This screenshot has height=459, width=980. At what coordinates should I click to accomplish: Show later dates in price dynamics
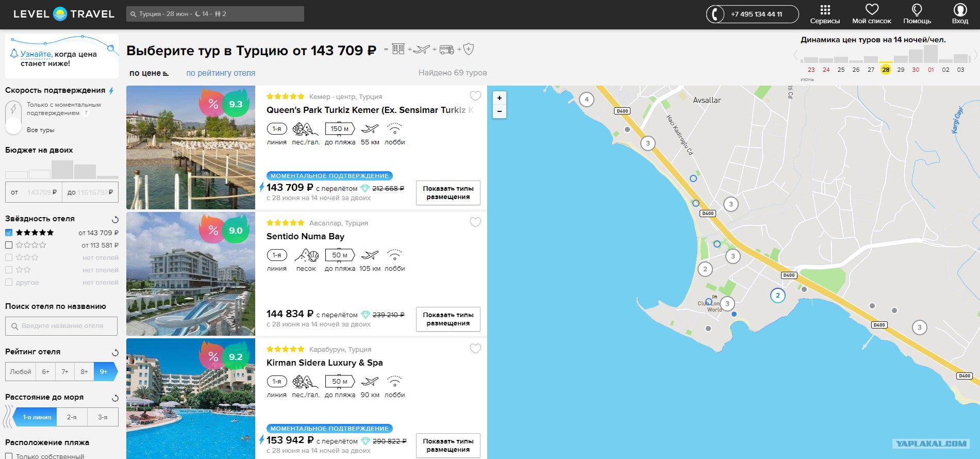pyautogui.click(x=975, y=55)
